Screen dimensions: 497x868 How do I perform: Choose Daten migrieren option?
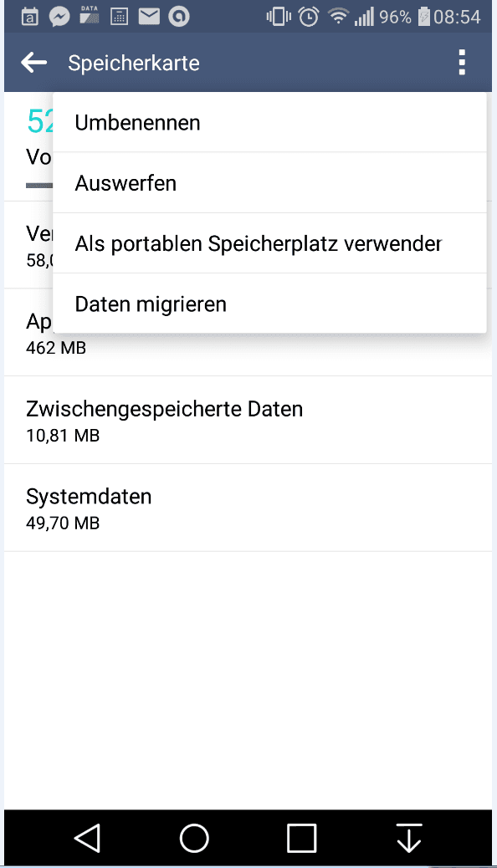coord(269,304)
